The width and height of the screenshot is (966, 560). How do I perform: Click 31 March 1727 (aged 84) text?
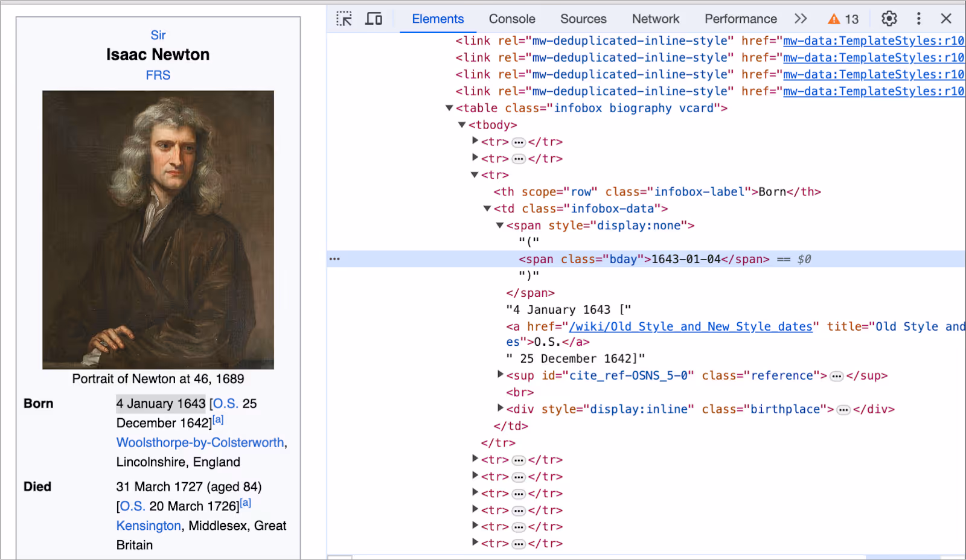coord(189,486)
